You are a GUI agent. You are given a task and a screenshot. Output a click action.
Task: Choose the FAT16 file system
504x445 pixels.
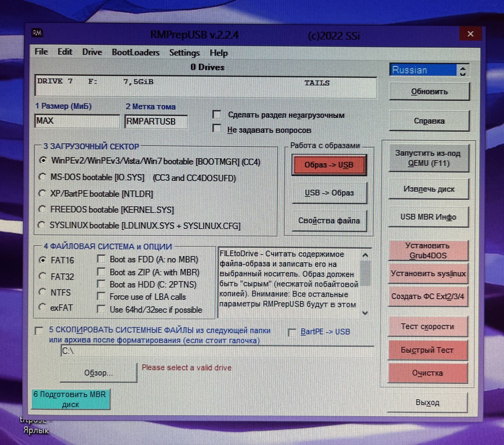point(42,260)
